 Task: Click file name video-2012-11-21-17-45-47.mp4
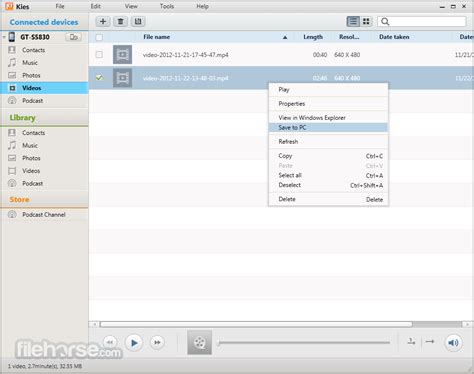[x=186, y=55]
